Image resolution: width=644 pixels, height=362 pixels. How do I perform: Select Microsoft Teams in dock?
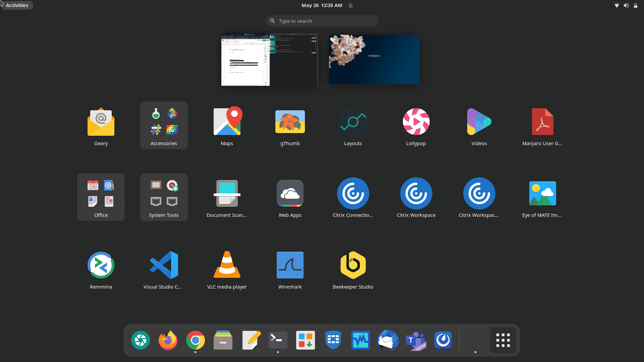coord(415,340)
